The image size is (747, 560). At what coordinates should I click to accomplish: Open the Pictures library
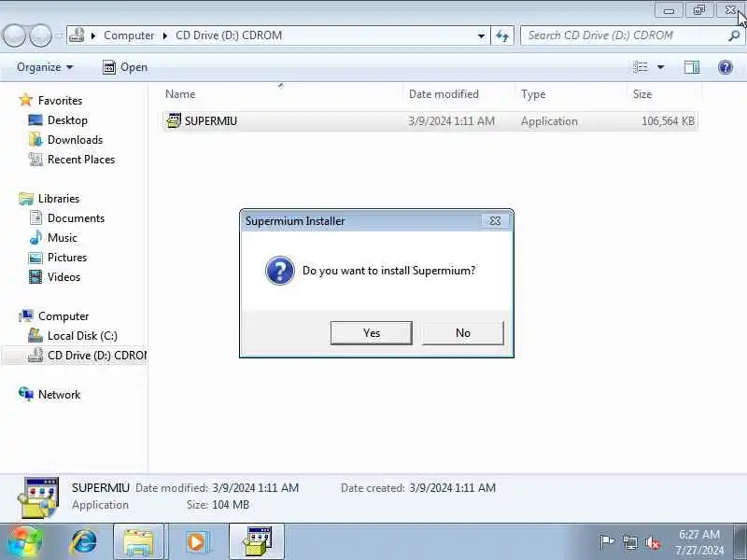(x=67, y=258)
